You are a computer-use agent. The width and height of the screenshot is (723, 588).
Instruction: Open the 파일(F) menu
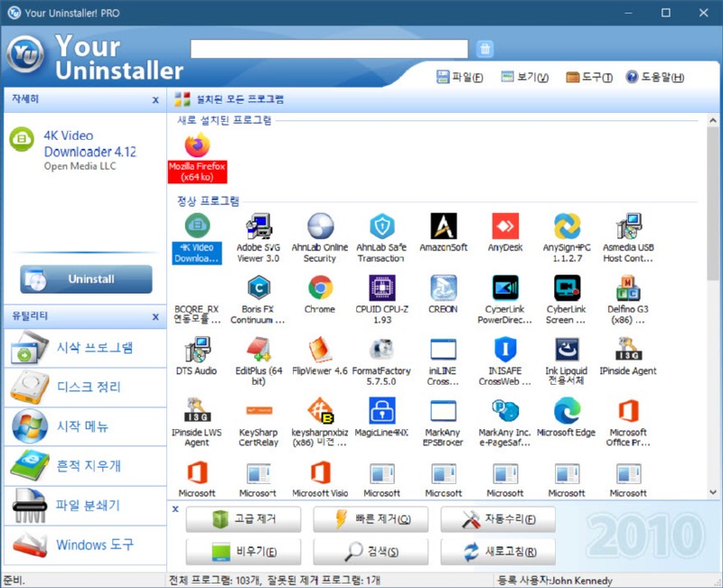pos(460,77)
